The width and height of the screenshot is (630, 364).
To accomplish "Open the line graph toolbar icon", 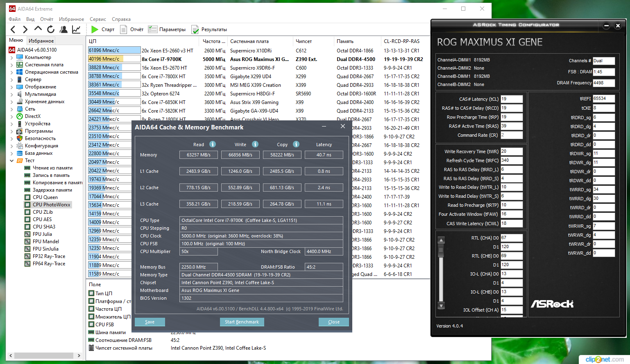I will tap(76, 29).
